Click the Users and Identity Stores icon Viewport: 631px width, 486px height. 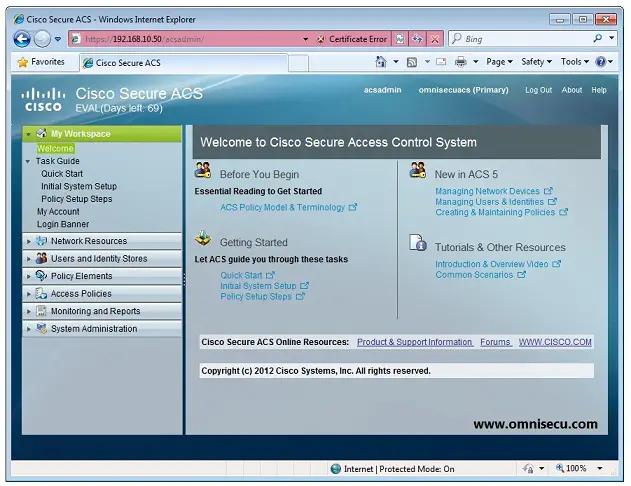(x=41, y=258)
